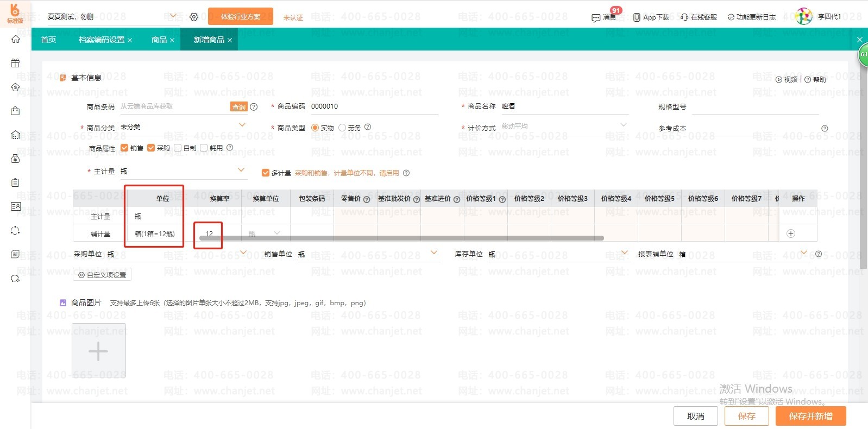
Task: Expand the 采购单位 dropdown
Action: tap(243, 253)
